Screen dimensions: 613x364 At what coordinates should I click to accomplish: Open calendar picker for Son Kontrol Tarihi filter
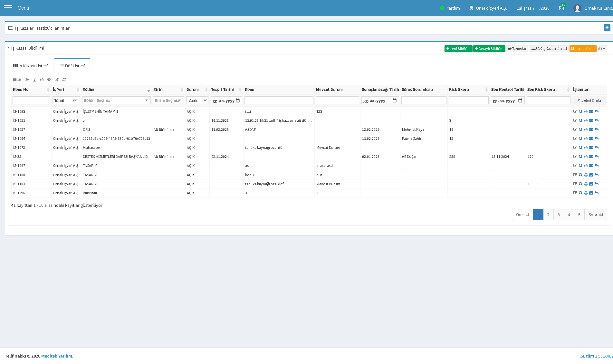tap(520, 101)
